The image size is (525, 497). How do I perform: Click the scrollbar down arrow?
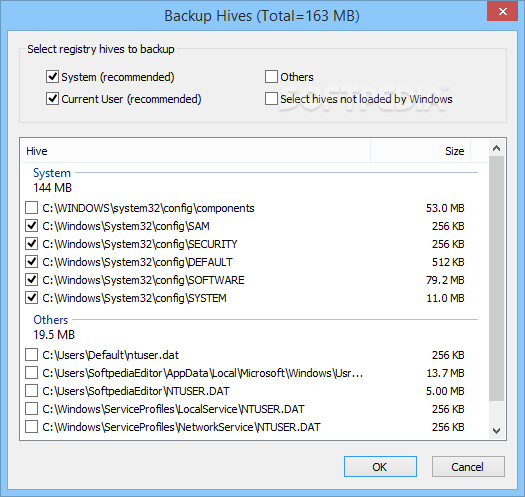click(x=497, y=430)
